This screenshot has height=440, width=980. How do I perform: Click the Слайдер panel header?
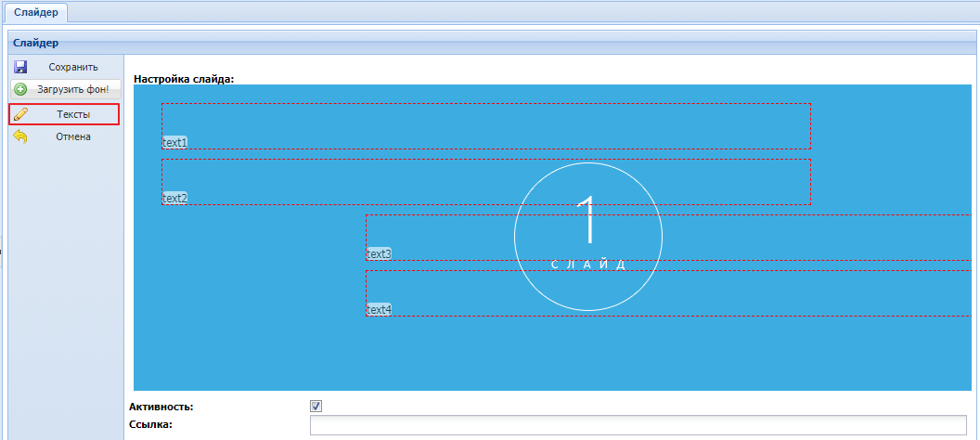[36, 43]
